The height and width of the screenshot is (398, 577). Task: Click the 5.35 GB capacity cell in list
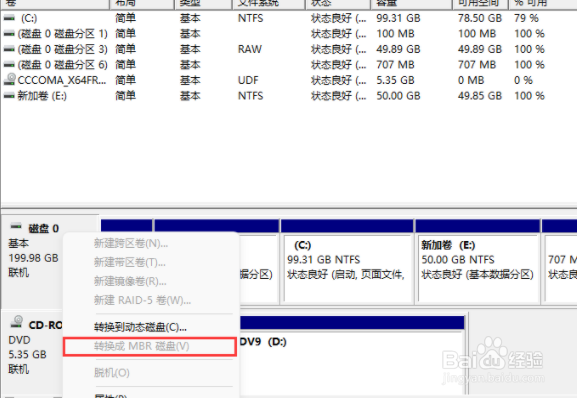pyautogui.click(x=395, y=80)
